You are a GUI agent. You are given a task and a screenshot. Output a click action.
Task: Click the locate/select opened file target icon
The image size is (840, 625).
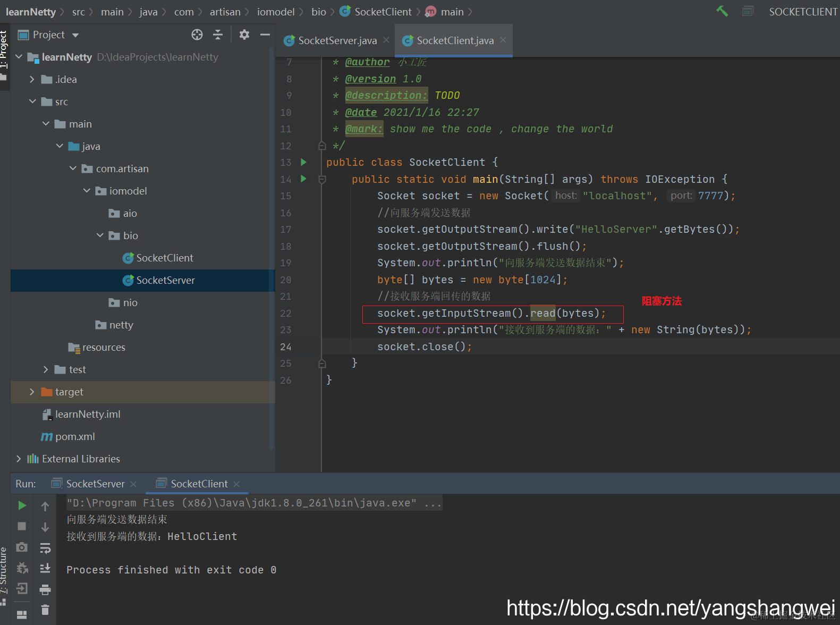tap(197, 35)
